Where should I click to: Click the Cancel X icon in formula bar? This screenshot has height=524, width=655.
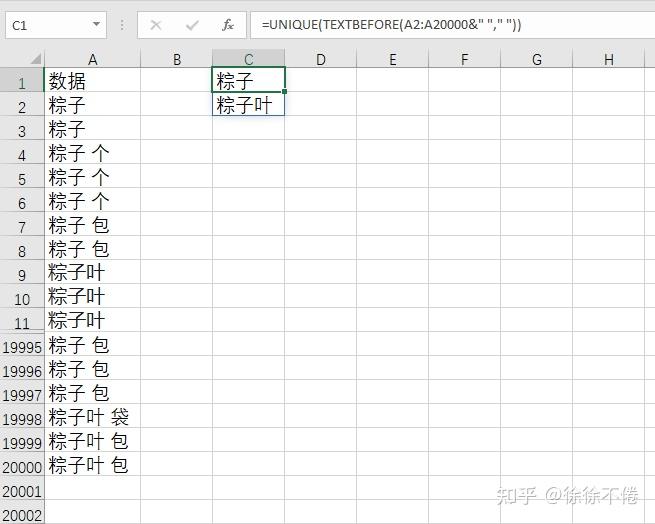point(156,25)
